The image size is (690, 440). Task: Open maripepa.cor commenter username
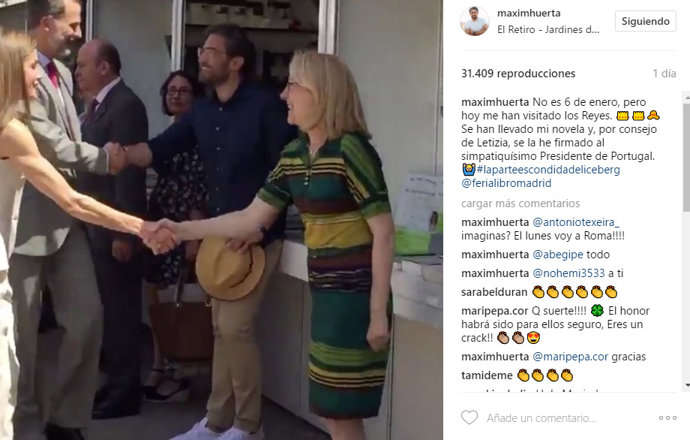pos(494,311)
